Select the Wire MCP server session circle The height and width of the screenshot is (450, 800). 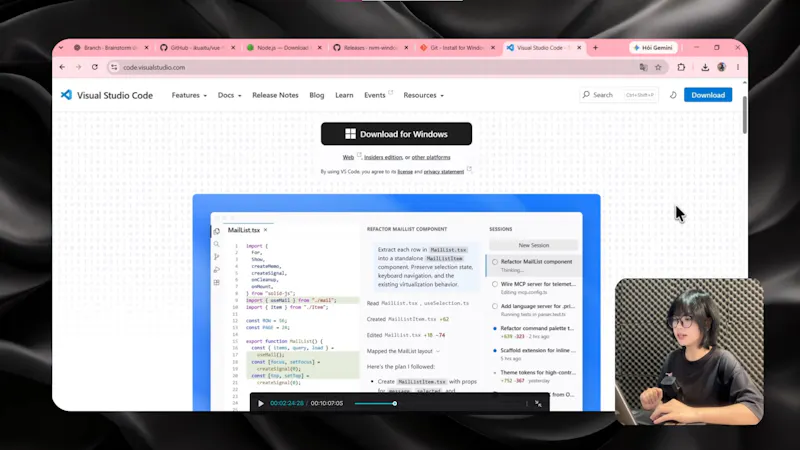[495, 284]
